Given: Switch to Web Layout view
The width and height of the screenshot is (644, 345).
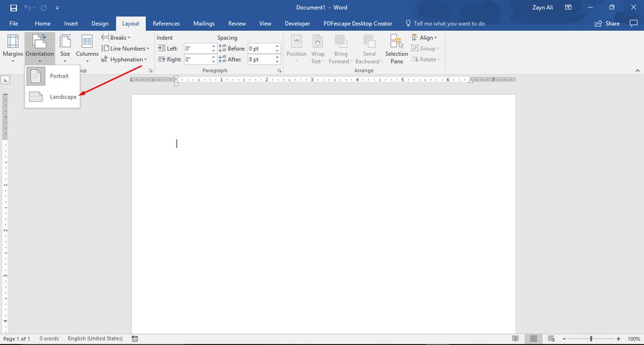Looking at the screenshot, I should pyautogui.click(x=552, y=339).
